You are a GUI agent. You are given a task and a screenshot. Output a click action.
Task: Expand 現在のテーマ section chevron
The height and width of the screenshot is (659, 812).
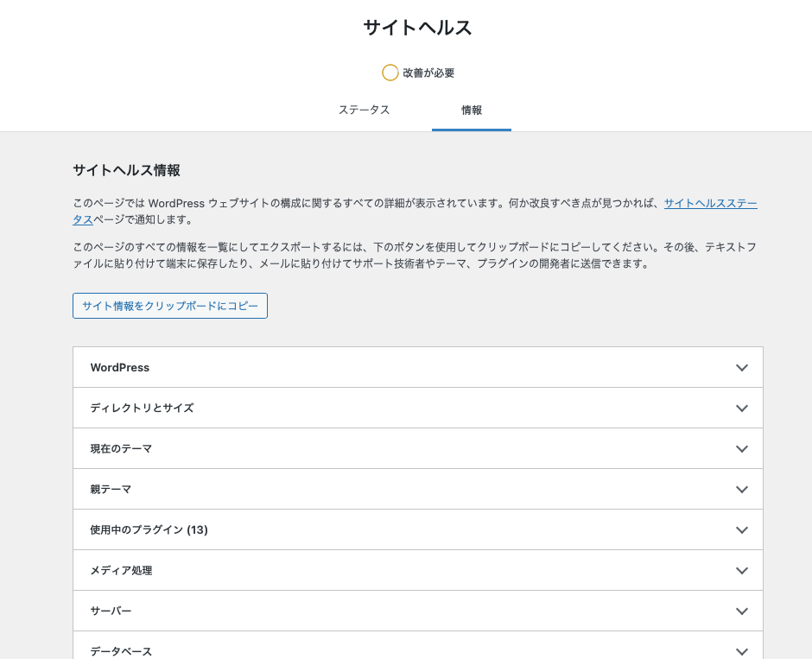coord(741,449)
